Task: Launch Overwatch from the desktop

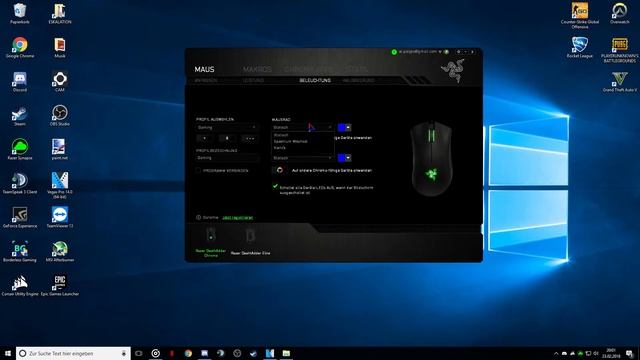Action: coord(620,13)
